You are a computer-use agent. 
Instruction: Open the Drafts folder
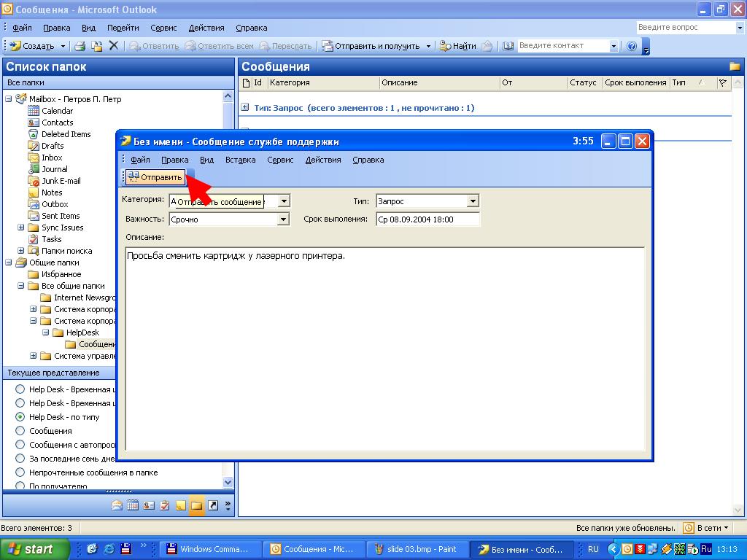(x=53, y=146)
